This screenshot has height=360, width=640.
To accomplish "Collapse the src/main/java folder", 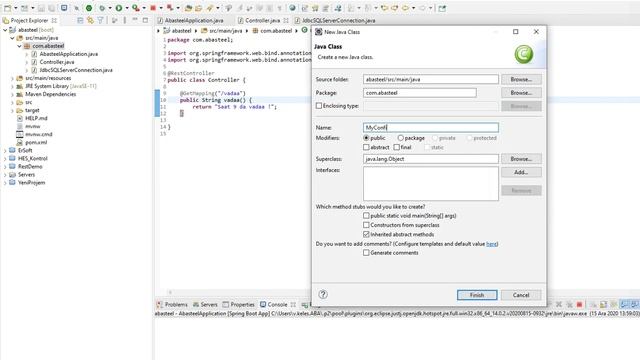I will point(12,38).
